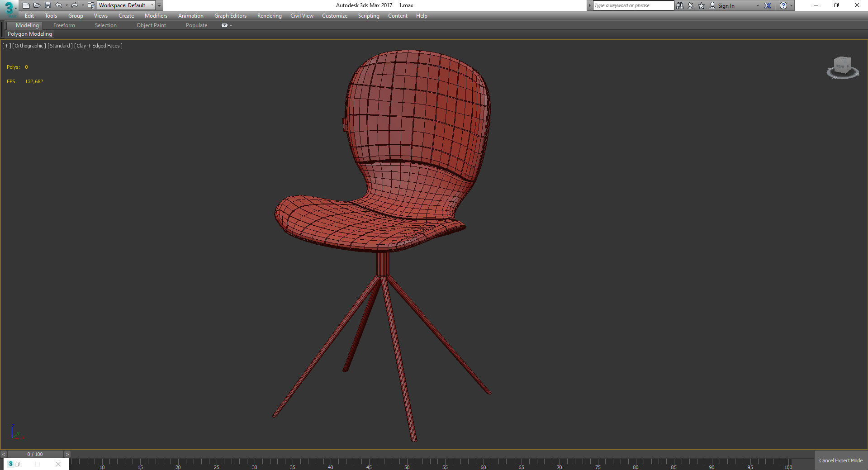
Task: Open the ribbon display options arrow
Action: 231,25
